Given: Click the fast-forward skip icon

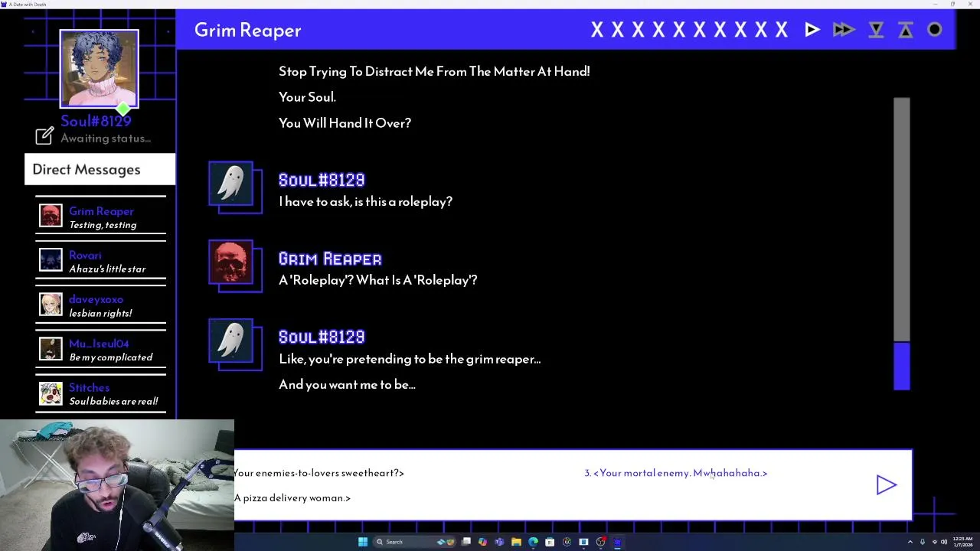Looking at the screenshot, I should pos(844,30).
